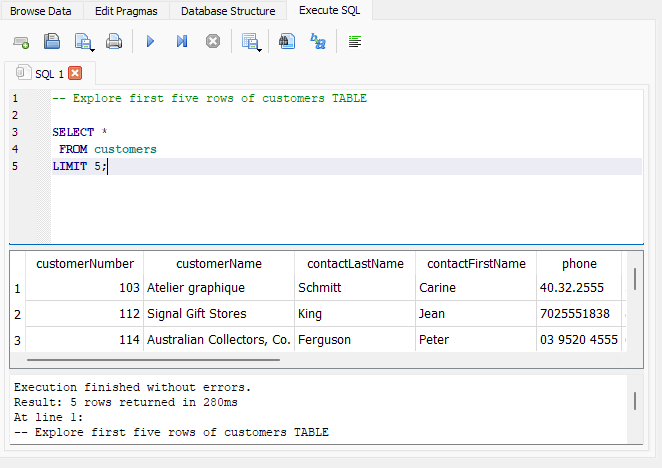Execute all SQL with play button
662x468 pixels.
[x=150, y=42]
